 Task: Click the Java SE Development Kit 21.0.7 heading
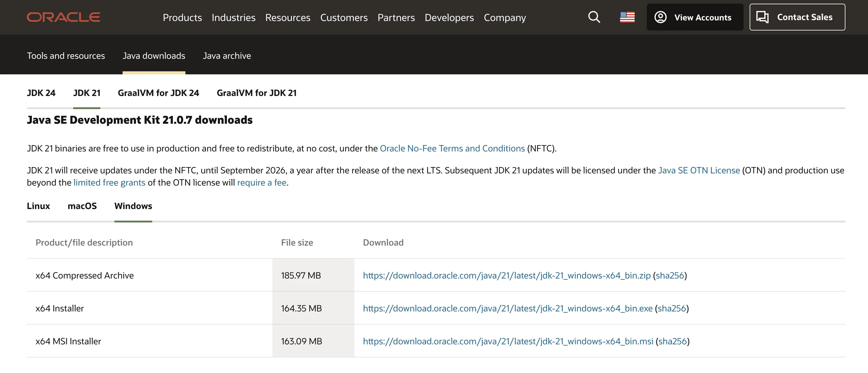[139, 120]
